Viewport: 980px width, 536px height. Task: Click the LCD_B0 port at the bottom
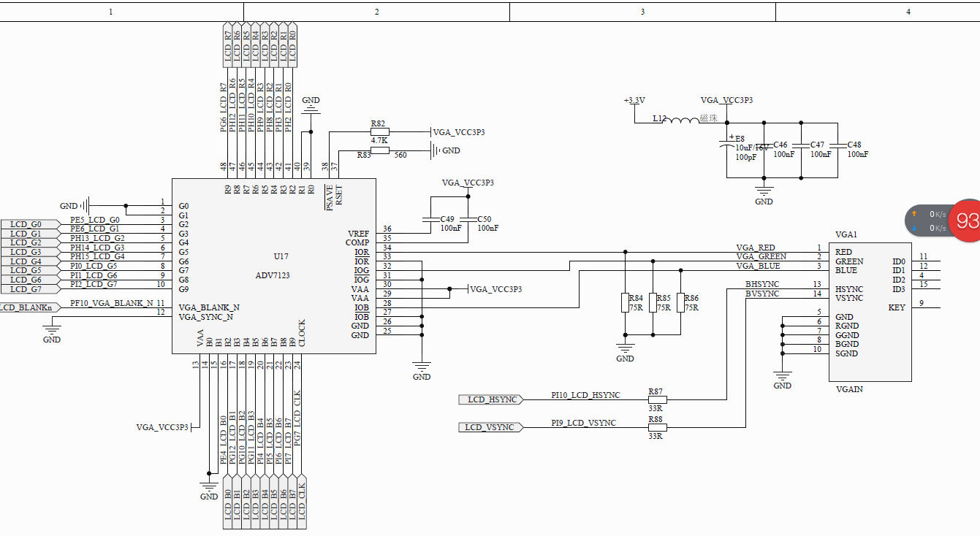[x=227, y=502]
